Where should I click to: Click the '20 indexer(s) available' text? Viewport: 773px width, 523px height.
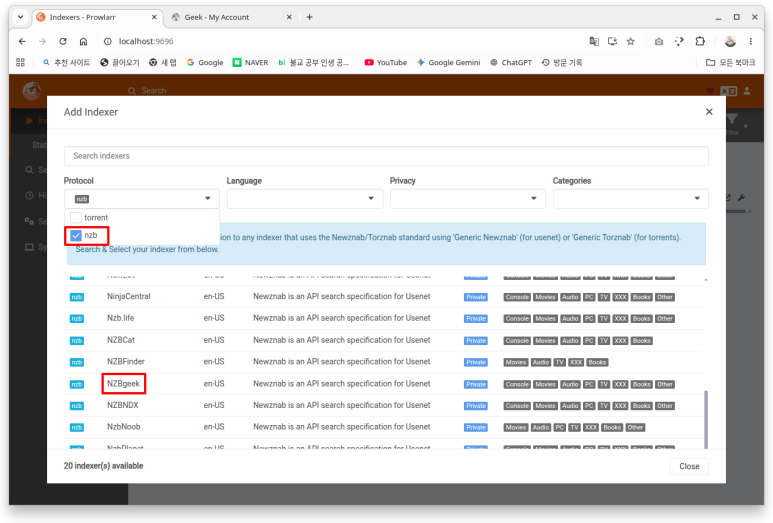point(104,466)
